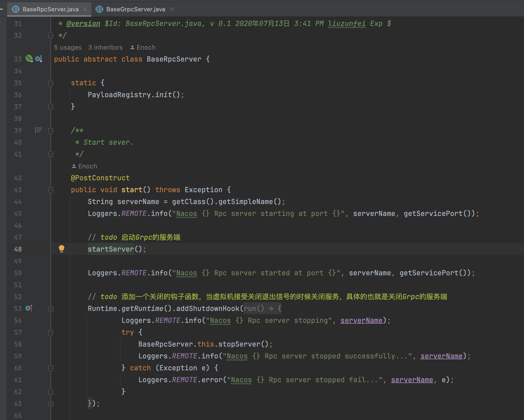This screenshot has width=524, height=420.
Task: Click getServicePort() on line 45
Action: point(437,214)
